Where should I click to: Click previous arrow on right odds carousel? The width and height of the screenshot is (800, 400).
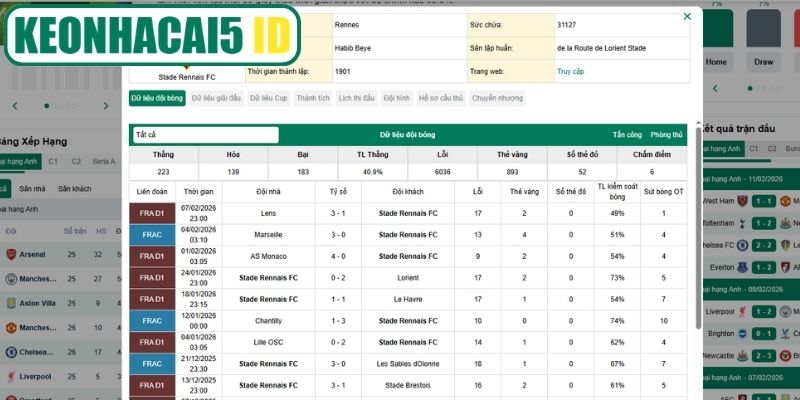pyautogui.click(x=715, y=88)
